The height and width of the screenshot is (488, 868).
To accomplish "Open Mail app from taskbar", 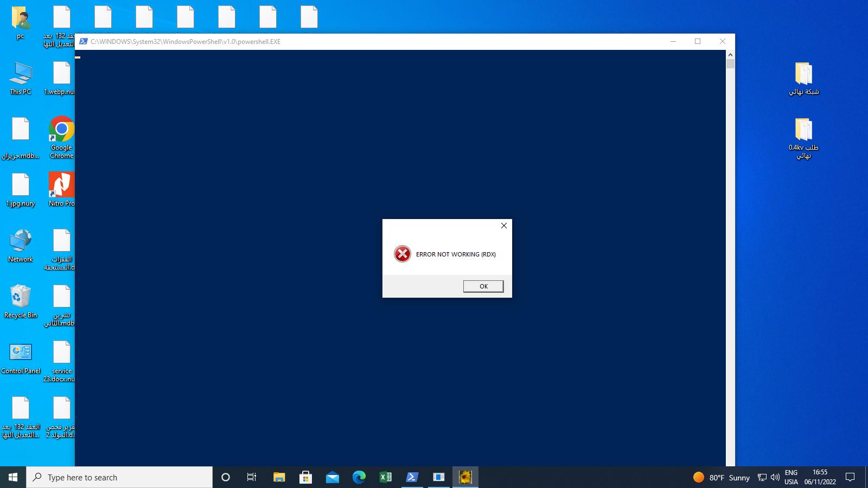I will tap(333, 477).
